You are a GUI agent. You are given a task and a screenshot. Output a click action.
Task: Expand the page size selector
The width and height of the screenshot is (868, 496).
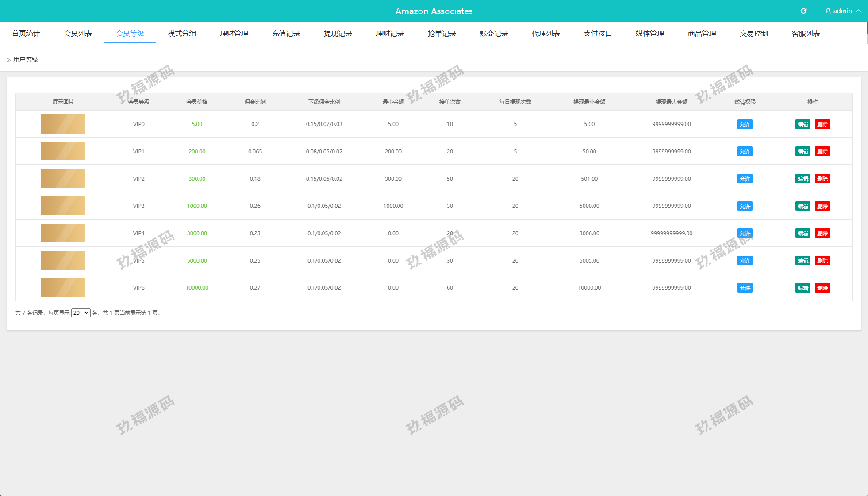pos(81,313)
